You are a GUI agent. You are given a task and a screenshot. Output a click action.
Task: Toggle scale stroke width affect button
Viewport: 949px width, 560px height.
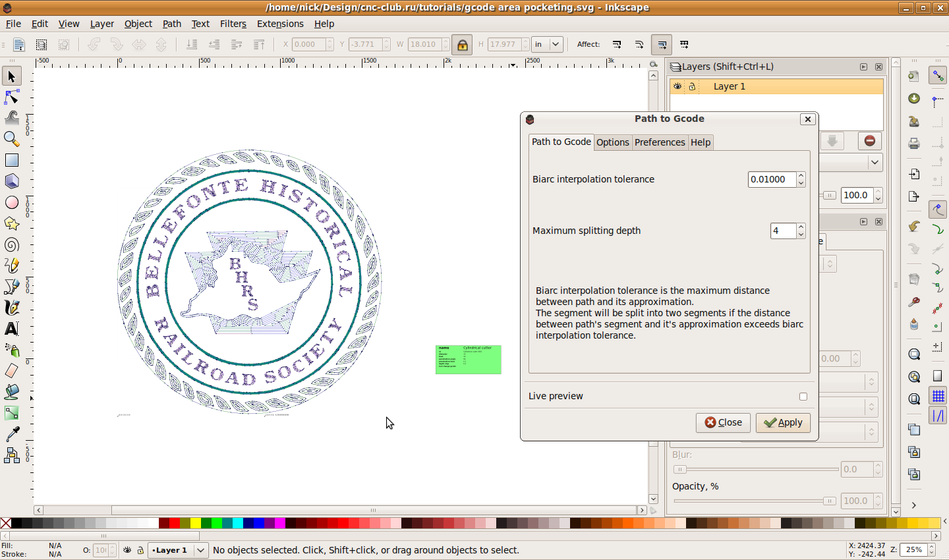[617, 45]
